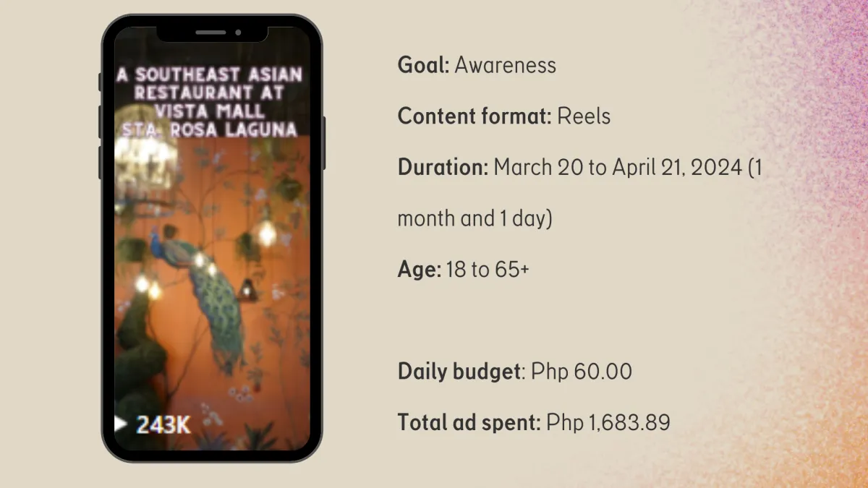Click the phone's right side power button
The height and width of the screenshot is (488, 868).
point(323,142)
